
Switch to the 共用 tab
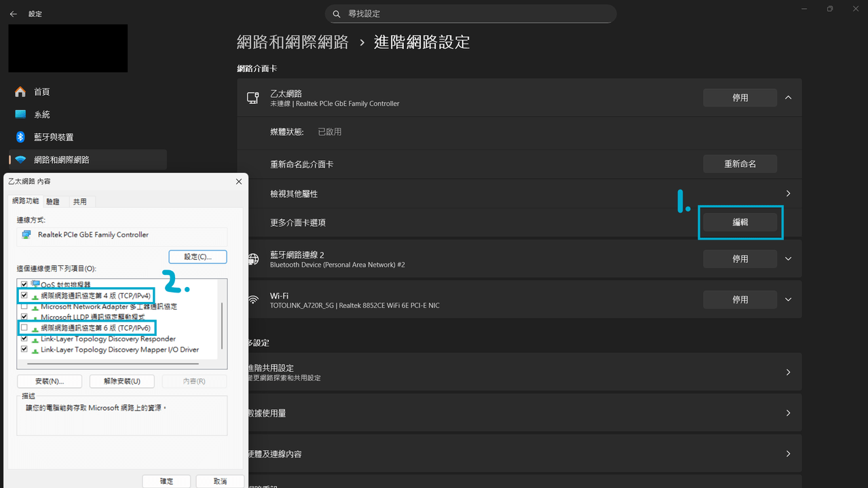point(80,202)
